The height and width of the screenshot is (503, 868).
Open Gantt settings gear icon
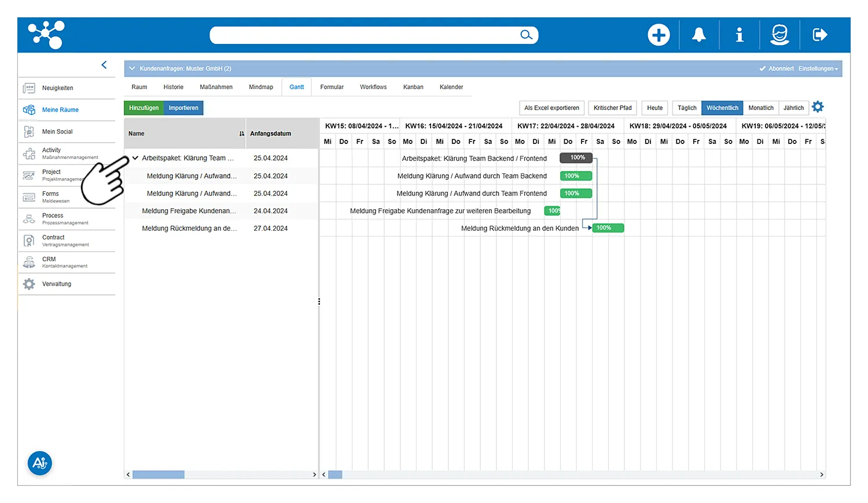(x=818, y=107)
